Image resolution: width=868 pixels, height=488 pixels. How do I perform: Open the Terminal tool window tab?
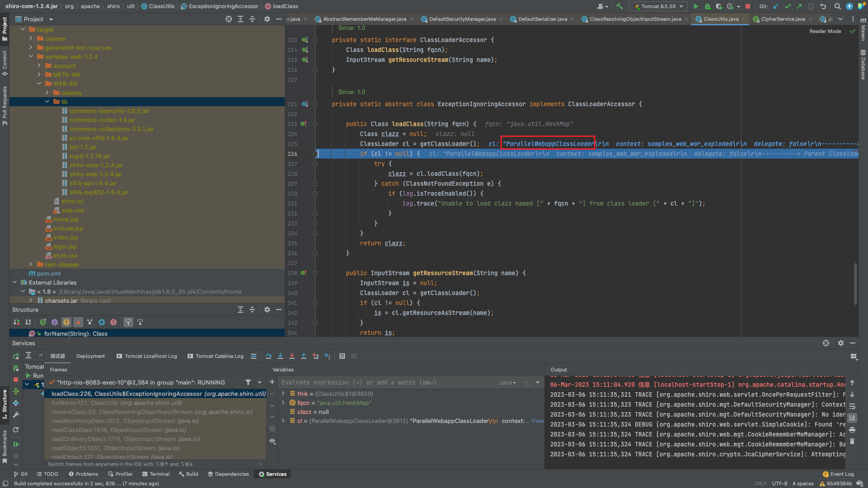point(156,474)
